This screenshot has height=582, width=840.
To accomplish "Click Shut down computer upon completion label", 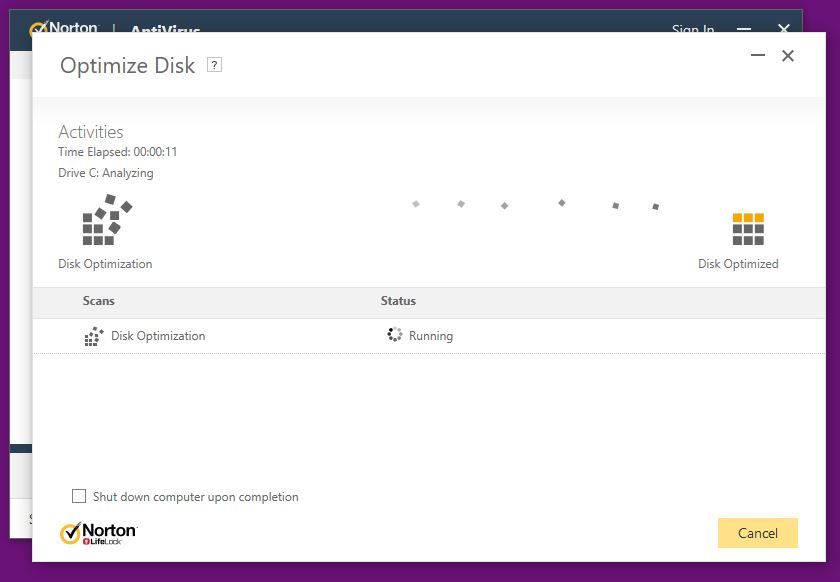I will click(196, 497).
